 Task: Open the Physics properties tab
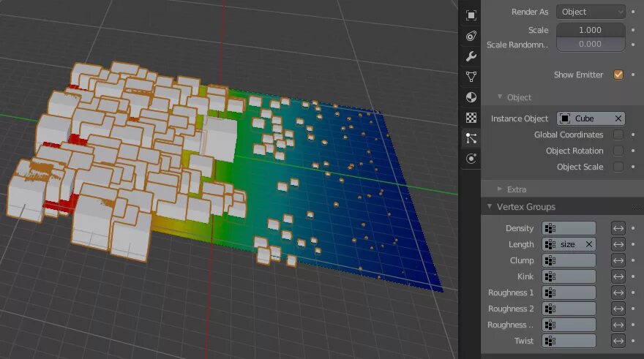pyautogui.click(x=471, y=159)
